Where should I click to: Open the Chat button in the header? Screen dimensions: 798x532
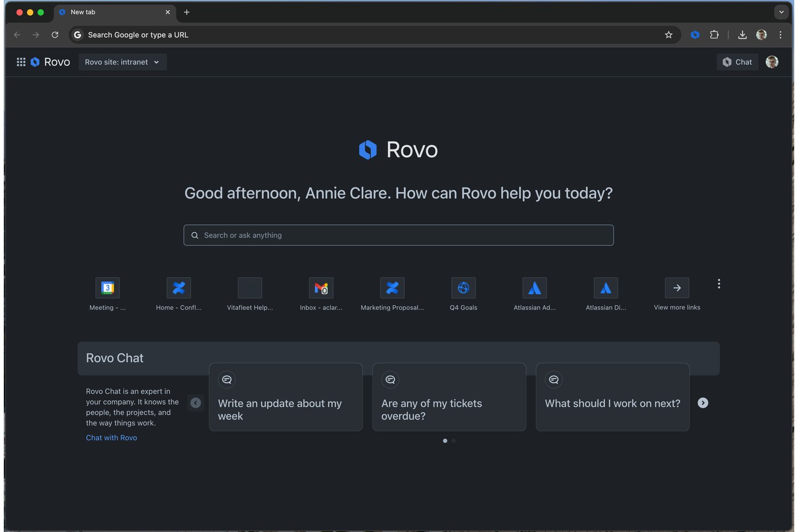(x=737, y=62)
